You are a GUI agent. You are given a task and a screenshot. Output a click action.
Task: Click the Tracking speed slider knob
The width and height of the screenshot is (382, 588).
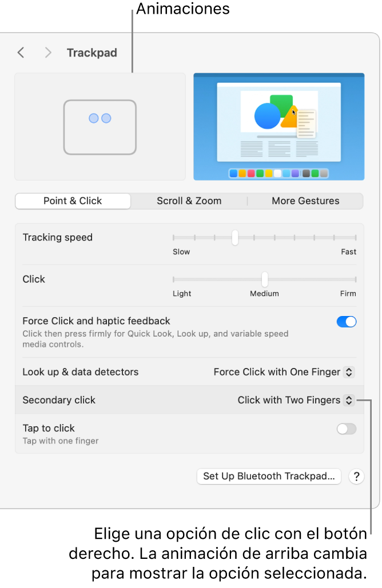[234, 238]
